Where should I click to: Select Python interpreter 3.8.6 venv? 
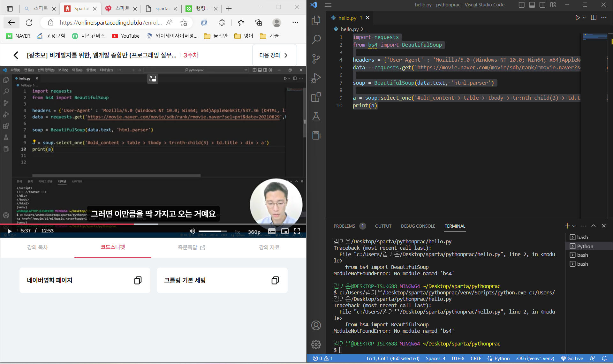tap(535, 359)
